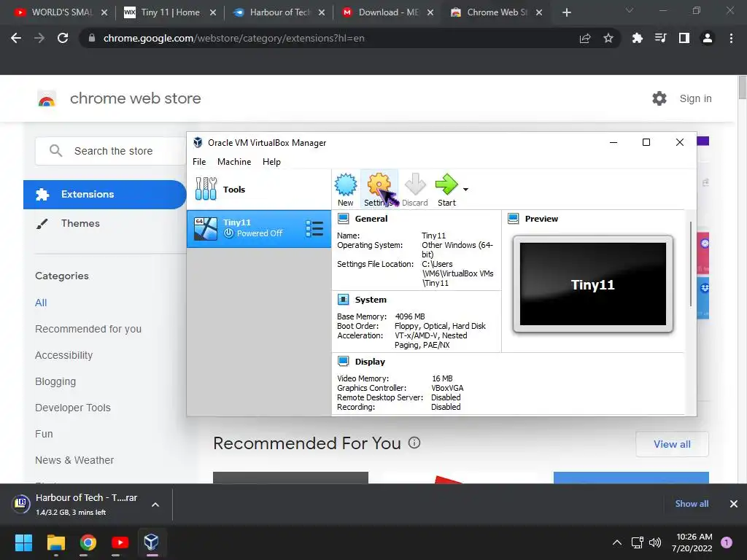Start the Tiny11 virtual machine
747x560 pixels.
pos(446,190)
